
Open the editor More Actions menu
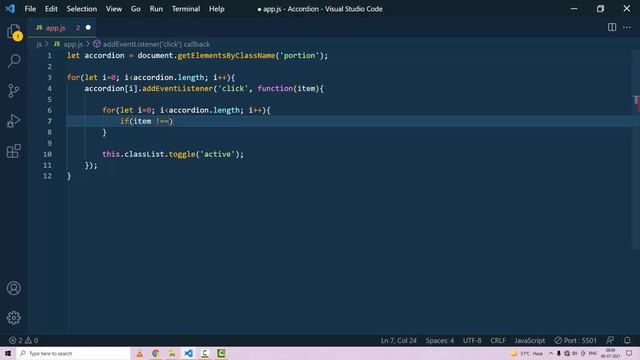(x=627, y=27)
